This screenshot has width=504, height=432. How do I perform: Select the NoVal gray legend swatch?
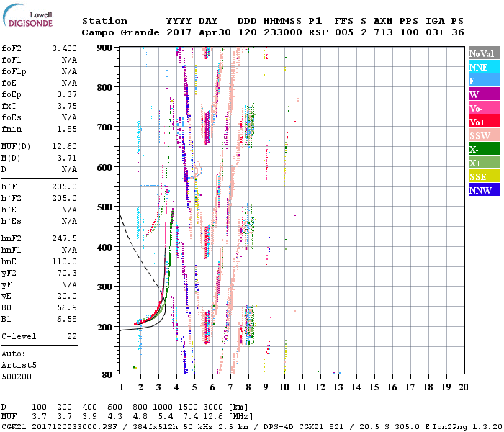pyautogui.click(x=482, y=54)
